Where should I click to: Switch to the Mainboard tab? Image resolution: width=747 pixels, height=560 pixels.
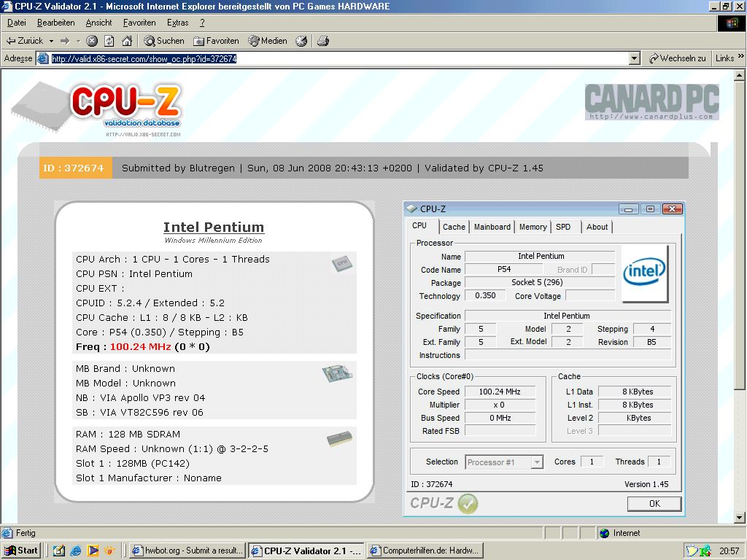pos(492,227)
